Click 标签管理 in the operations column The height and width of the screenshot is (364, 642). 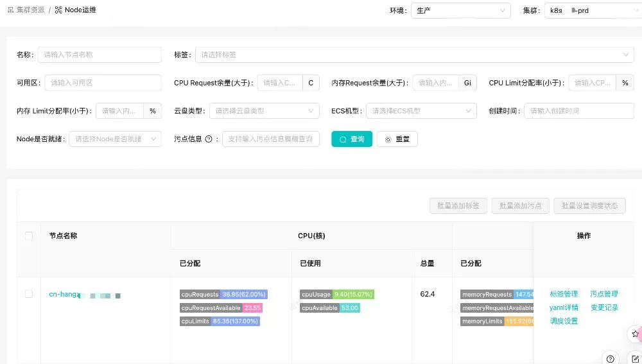pyautogui.click(x=564, y=294)
